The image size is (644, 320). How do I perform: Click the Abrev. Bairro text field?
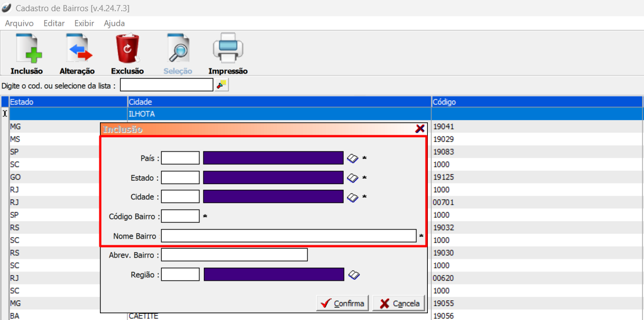click(234, 255)
